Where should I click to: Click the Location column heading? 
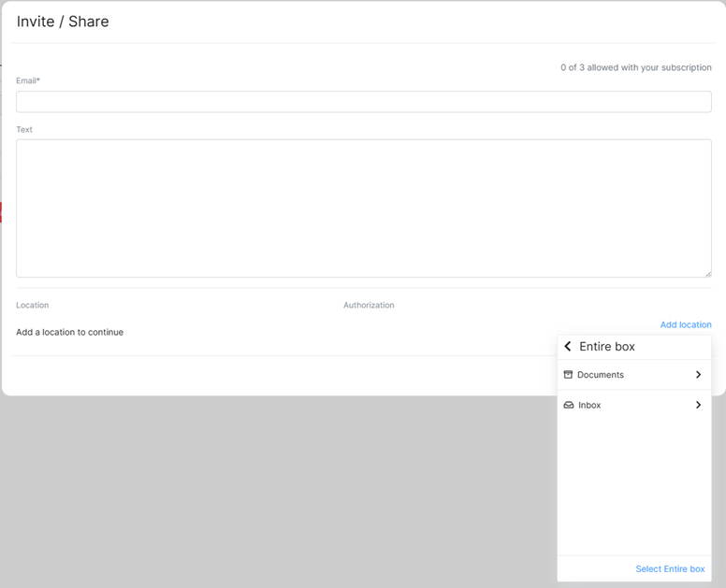[x=33, y=305]
